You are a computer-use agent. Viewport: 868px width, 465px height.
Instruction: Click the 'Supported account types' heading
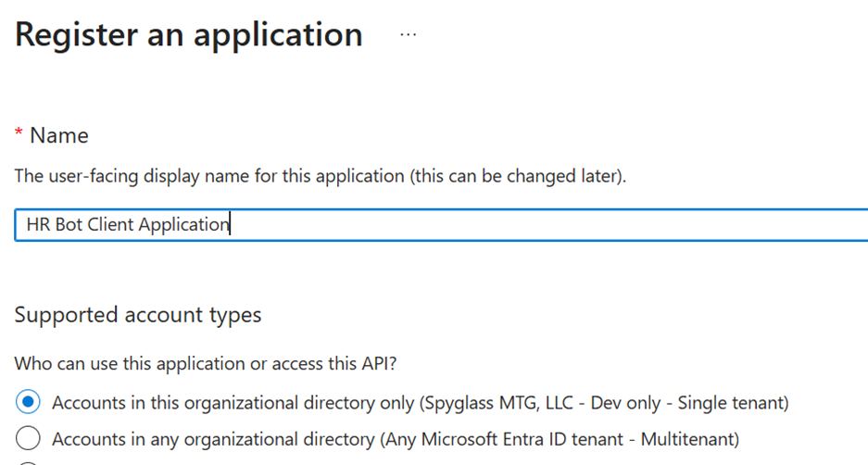pos(138,315)
